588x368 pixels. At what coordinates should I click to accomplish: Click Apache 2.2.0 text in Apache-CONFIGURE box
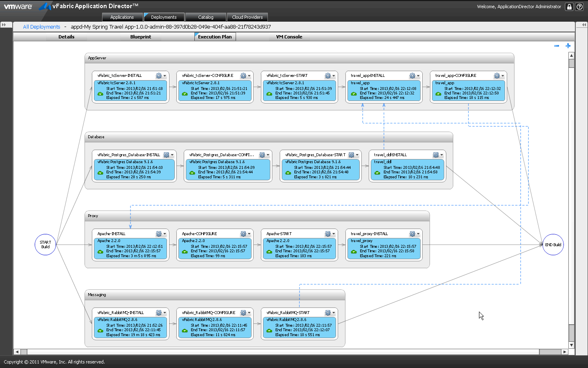point(193,241)
